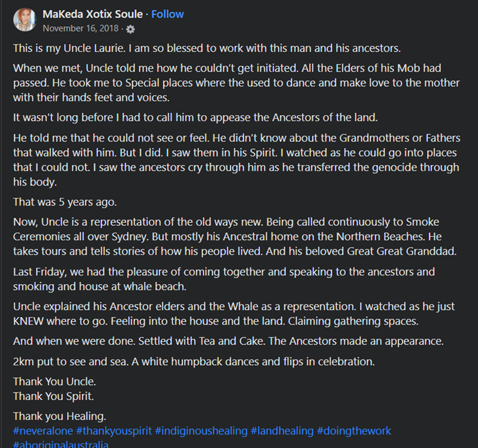The image size is (478, 448).
Task: Open the #doingthework hashtag
Action: point(354,431)
